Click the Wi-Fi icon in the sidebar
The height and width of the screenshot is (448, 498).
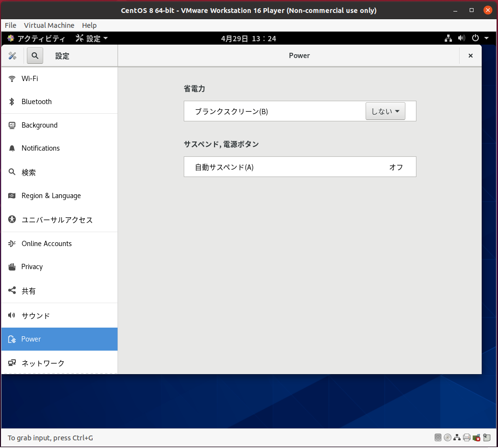12,79
